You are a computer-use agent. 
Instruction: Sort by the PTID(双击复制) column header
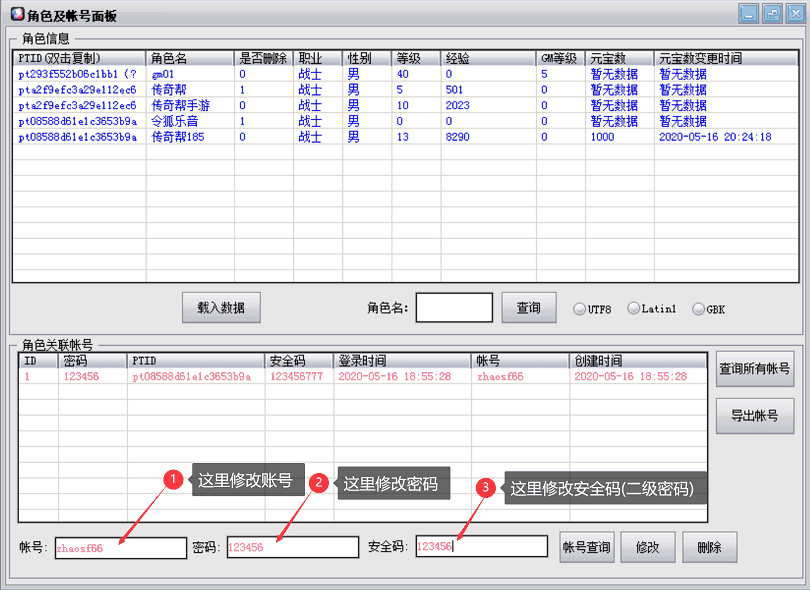pos(80,58)
